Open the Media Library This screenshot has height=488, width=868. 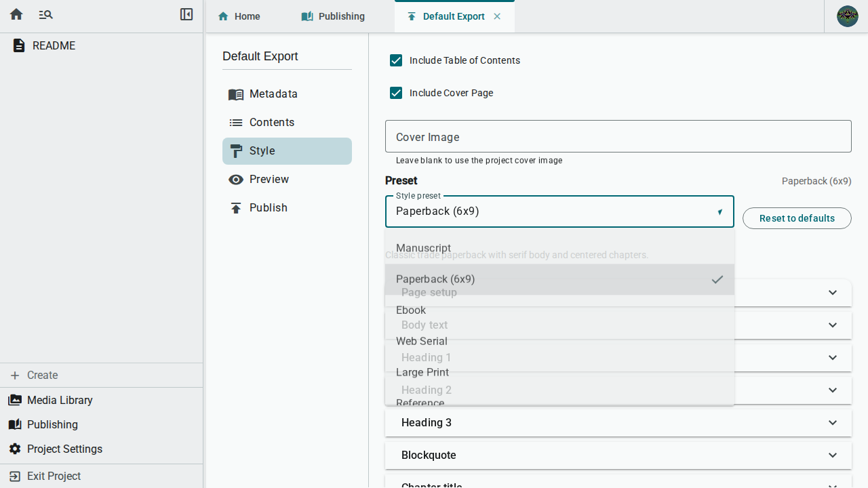tap(102, 400)
